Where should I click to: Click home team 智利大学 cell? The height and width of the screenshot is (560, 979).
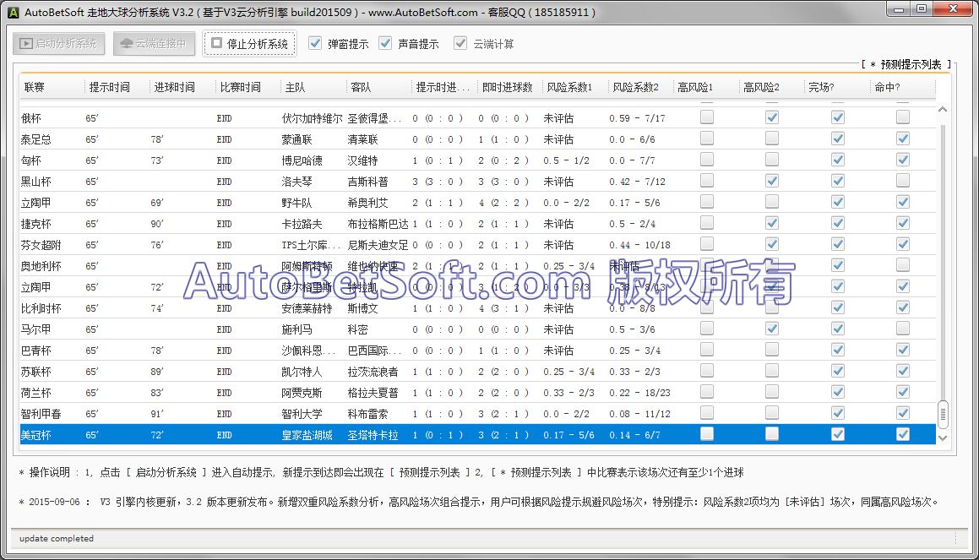pos(302,414)
